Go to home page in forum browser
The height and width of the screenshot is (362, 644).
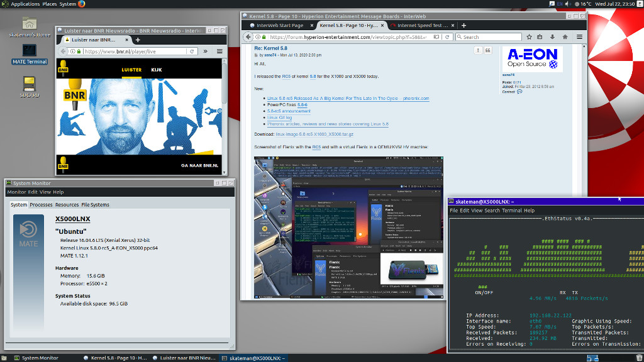565,37
